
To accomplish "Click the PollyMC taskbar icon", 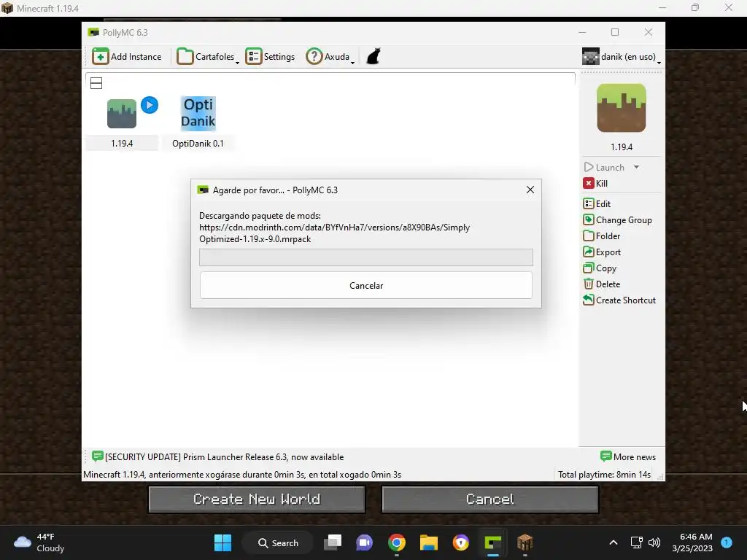I will tap(492, 542).
